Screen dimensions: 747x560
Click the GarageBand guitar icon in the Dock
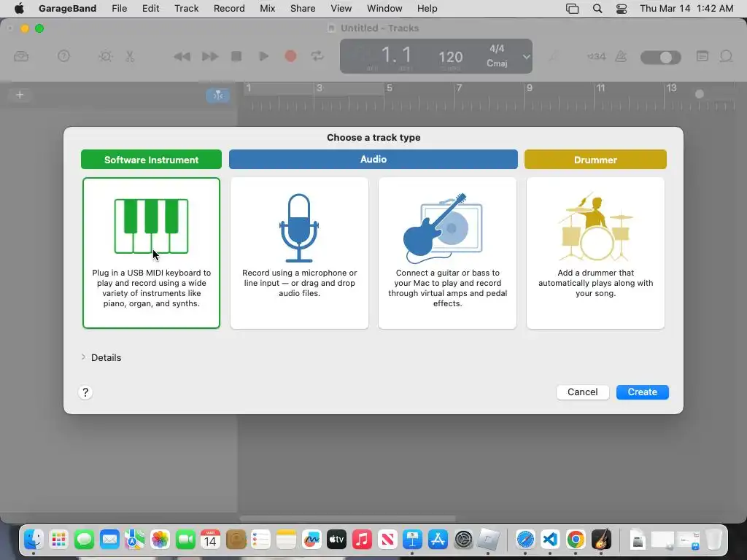tap(601, 540)
